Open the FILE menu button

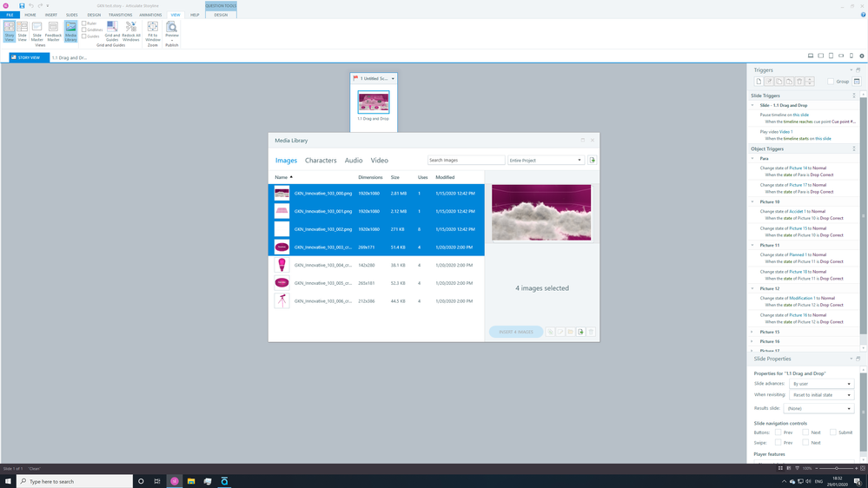10,15
